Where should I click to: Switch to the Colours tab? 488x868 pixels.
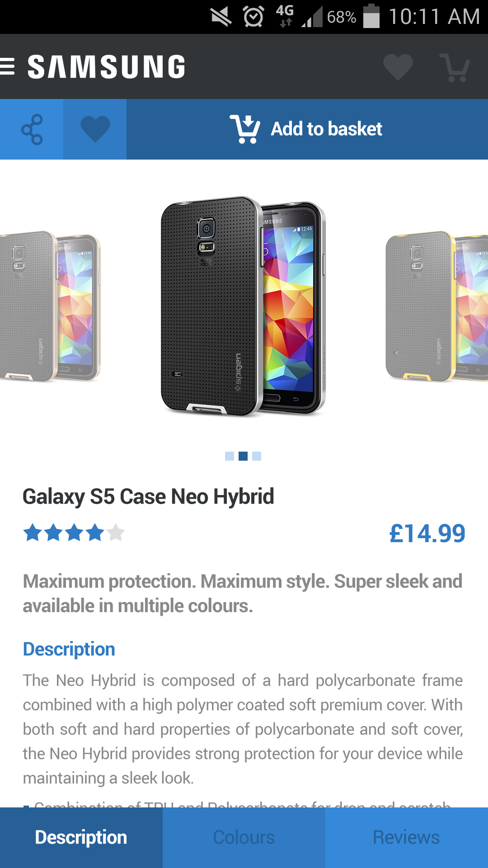244,837
